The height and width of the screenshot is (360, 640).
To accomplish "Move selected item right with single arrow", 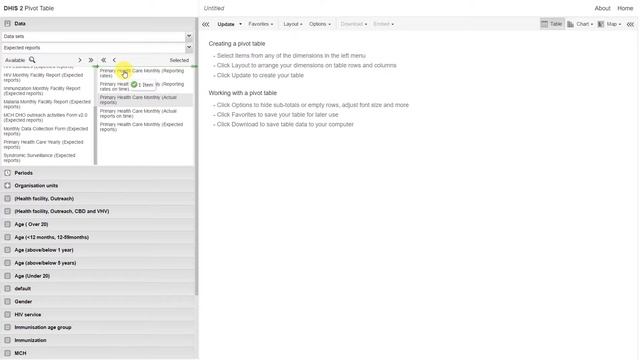I will (80, 60).
